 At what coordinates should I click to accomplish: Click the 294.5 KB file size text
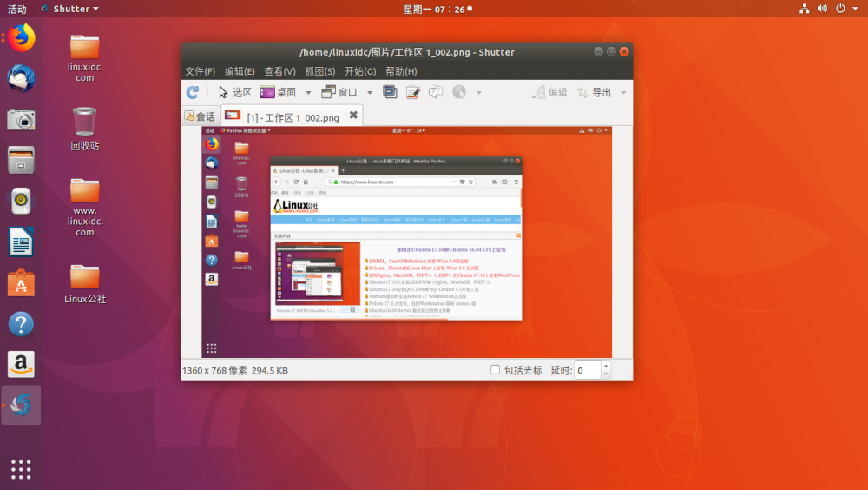coord(270,370)
